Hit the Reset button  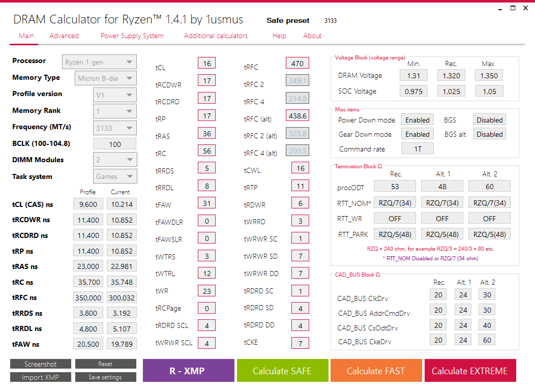click(105, 364)
